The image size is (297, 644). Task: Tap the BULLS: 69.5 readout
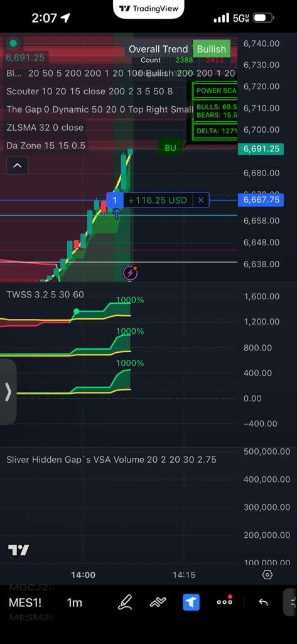point(216,107)
